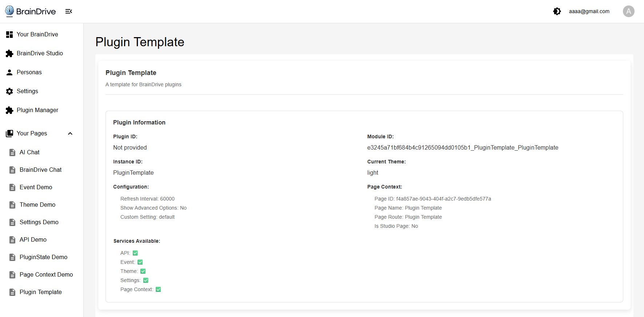644x317 pixels.
Task: Click the Plugin Manager puzzle icon
Action: tap(9, 110)
